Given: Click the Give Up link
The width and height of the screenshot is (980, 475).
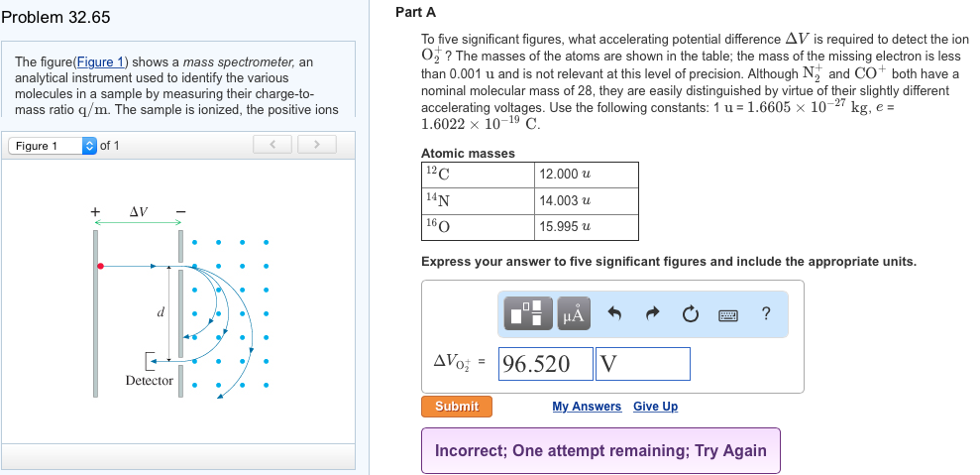Looking at the screenshot, I should (x=656, y=407).
